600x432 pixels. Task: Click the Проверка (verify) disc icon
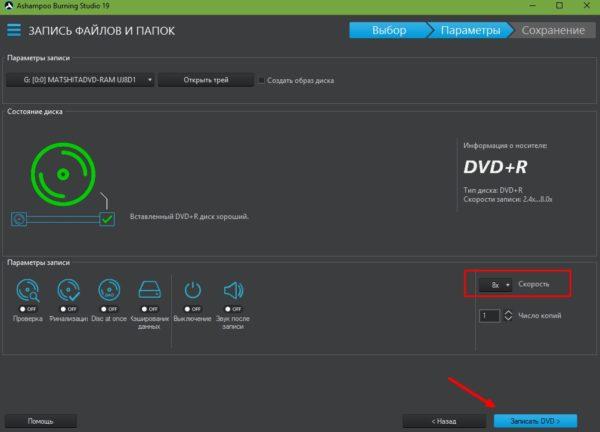(28, 290)
